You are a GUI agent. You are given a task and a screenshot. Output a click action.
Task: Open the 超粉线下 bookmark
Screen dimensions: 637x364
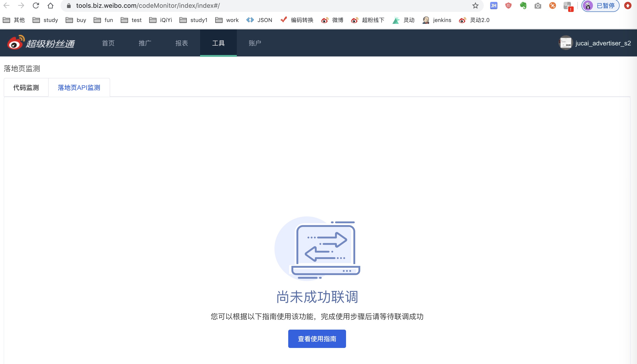(368, 20)
